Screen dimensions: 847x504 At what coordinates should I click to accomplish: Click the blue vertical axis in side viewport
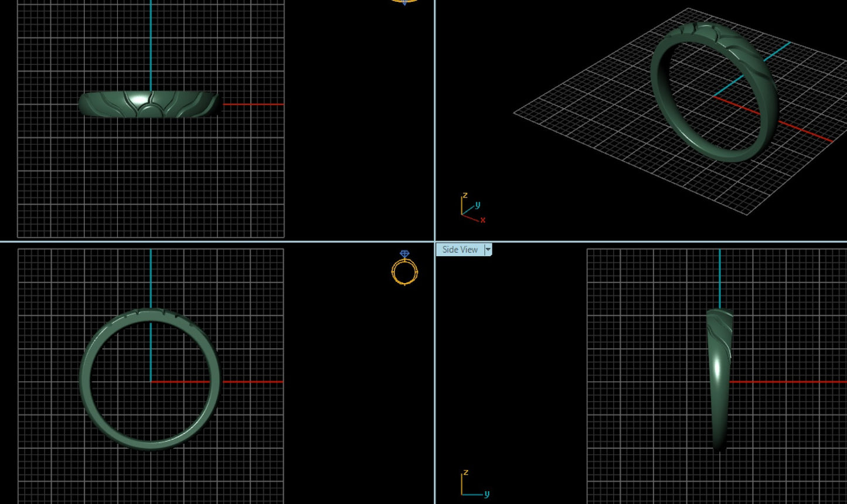719,278
